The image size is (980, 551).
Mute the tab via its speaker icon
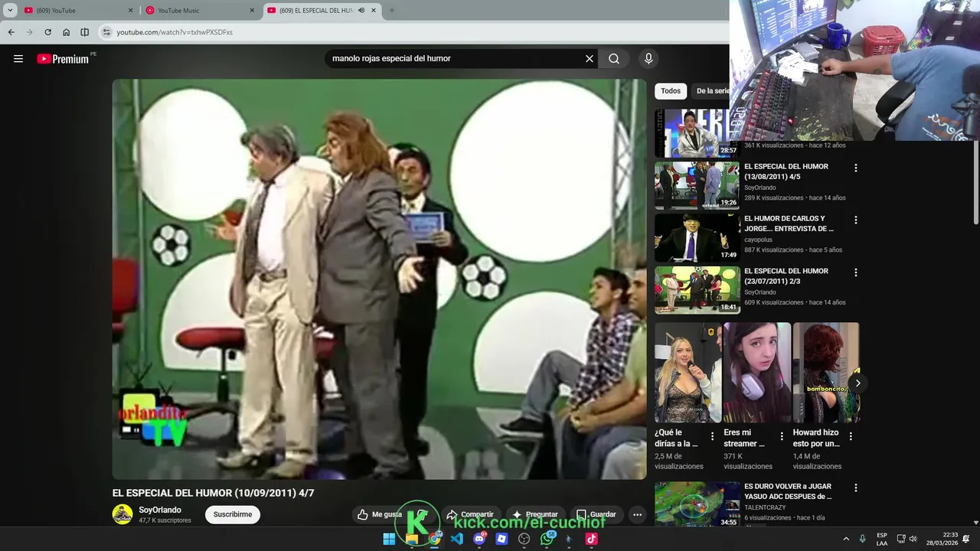click(361, 11)
